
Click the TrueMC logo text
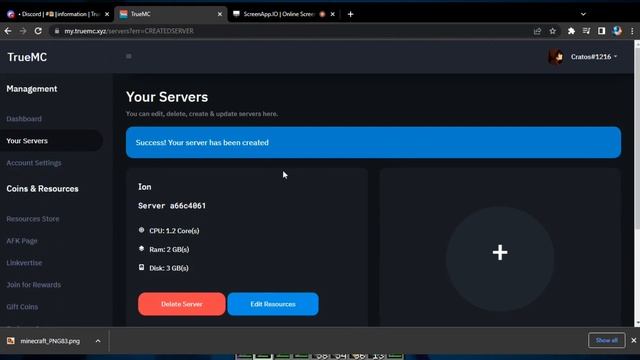pyautogui.click(x=27, y=57)
